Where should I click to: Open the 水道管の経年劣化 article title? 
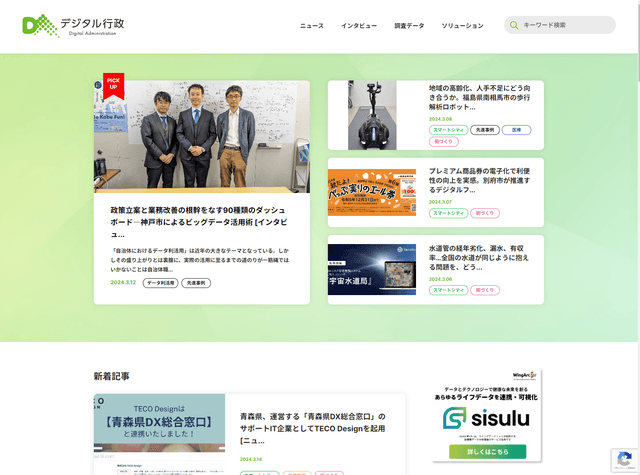coord(479,257)
